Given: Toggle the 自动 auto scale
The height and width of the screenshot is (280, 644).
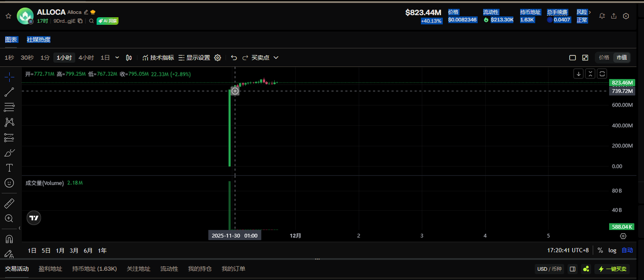Looking at the screenshot, I should (627, 250).
